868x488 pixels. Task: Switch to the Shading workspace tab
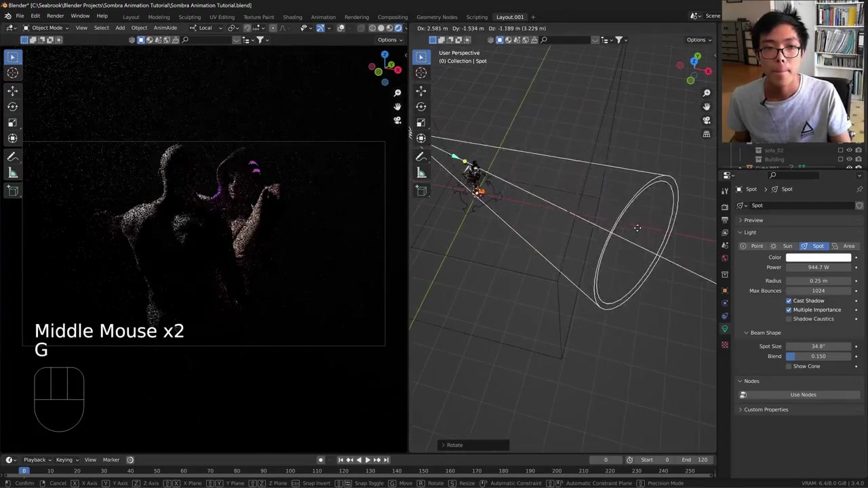292,17
